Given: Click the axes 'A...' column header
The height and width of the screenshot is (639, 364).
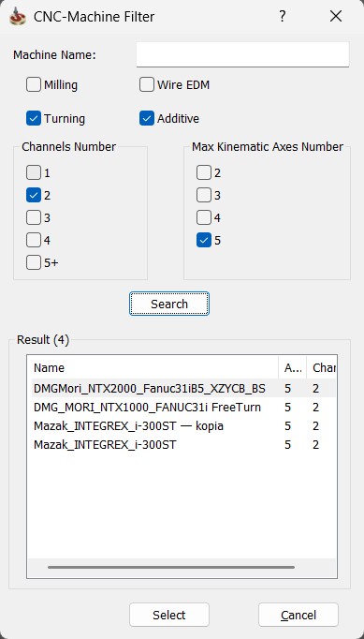Looking at the screenshot, I should click(x=292, y=367).
